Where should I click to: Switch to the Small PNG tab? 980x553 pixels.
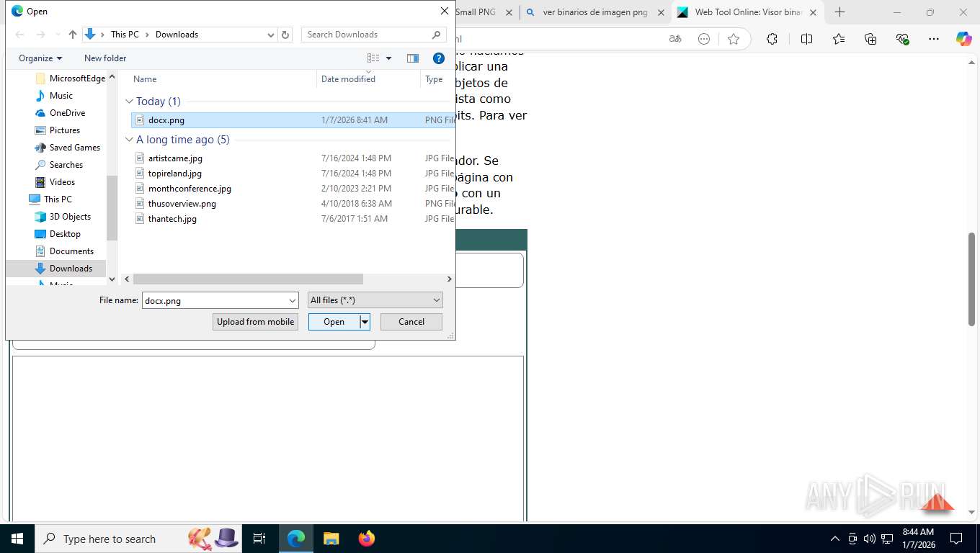[x=476, y=12]
